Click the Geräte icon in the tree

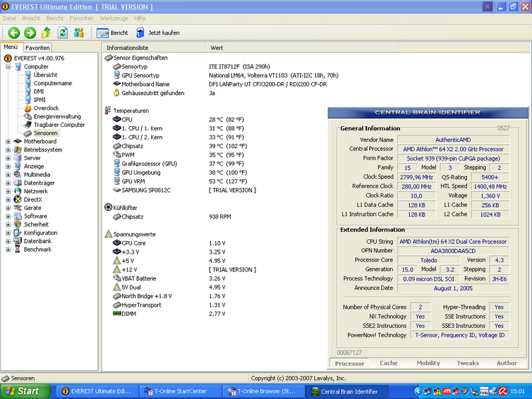18,208
